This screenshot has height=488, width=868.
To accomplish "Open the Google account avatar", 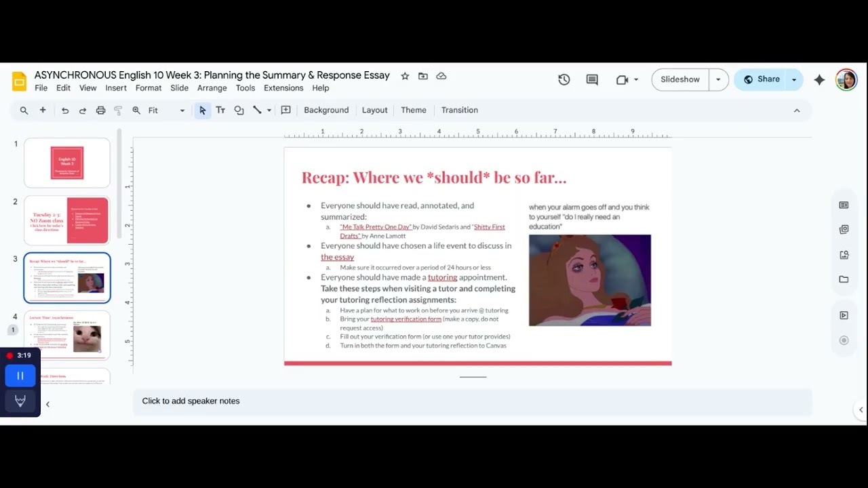I will click(x=846, y=79).
